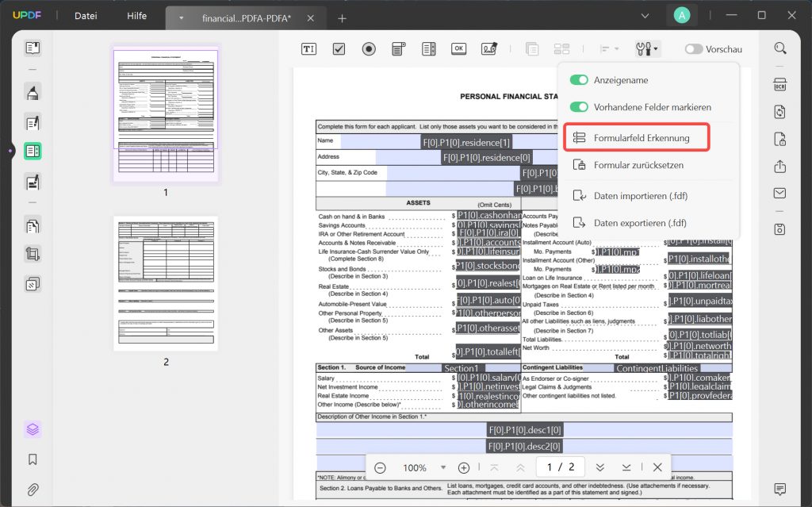
Task: Open the attachments paperclip icon
Action: click(x=33, y=489)
